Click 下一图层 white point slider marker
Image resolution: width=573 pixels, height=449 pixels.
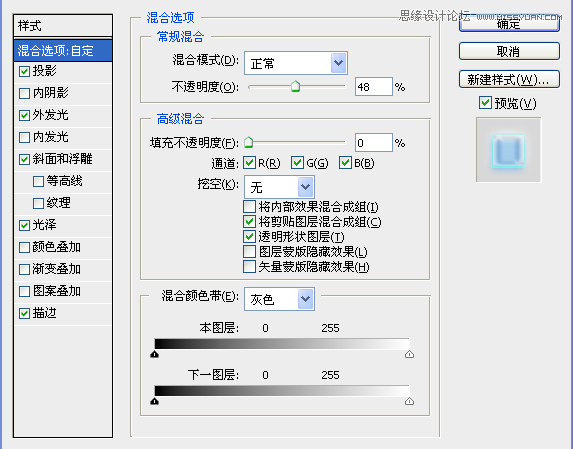pyautogui.click(x=409, y=401)
